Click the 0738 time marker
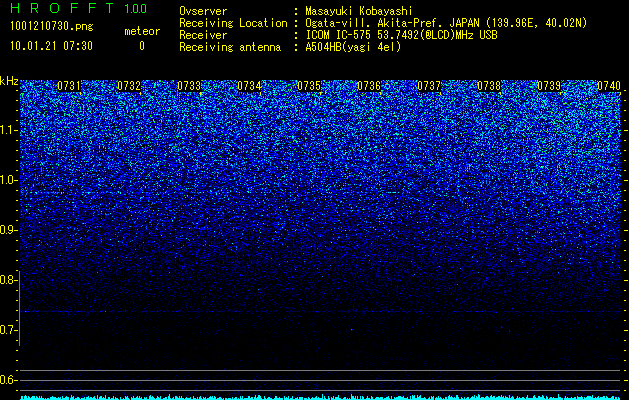 pyautogui.click(x=489, y=86)
